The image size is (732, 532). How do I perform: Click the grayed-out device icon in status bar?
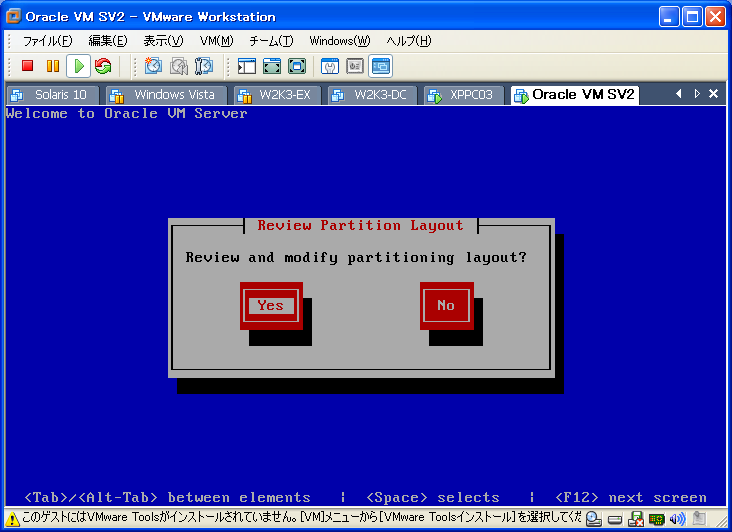coord(699,518)
